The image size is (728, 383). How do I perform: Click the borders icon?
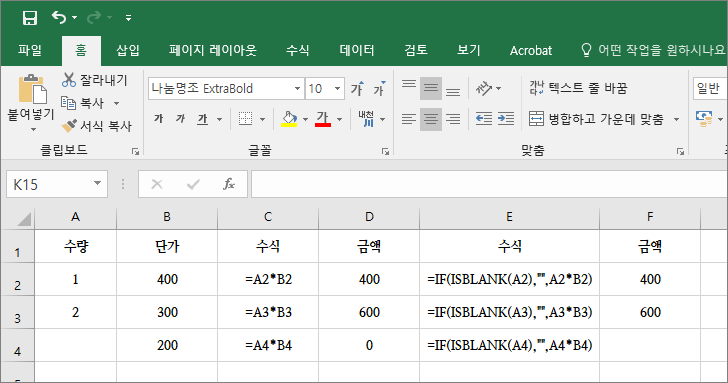pos(246,119)
